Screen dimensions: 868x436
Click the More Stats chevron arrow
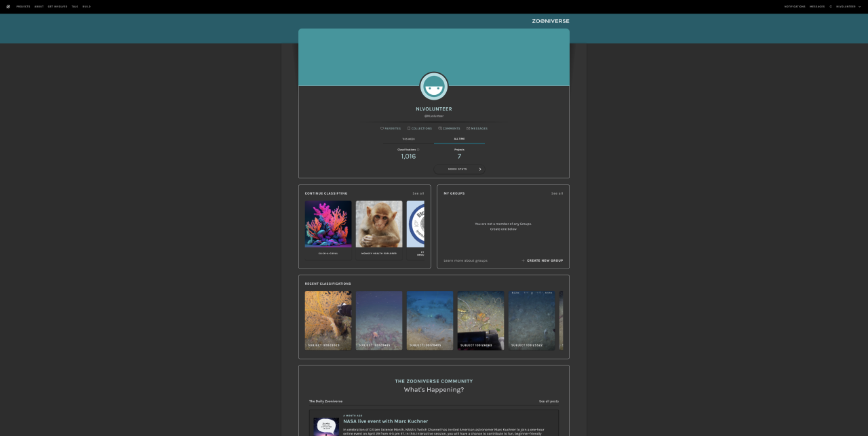[480, 169]
